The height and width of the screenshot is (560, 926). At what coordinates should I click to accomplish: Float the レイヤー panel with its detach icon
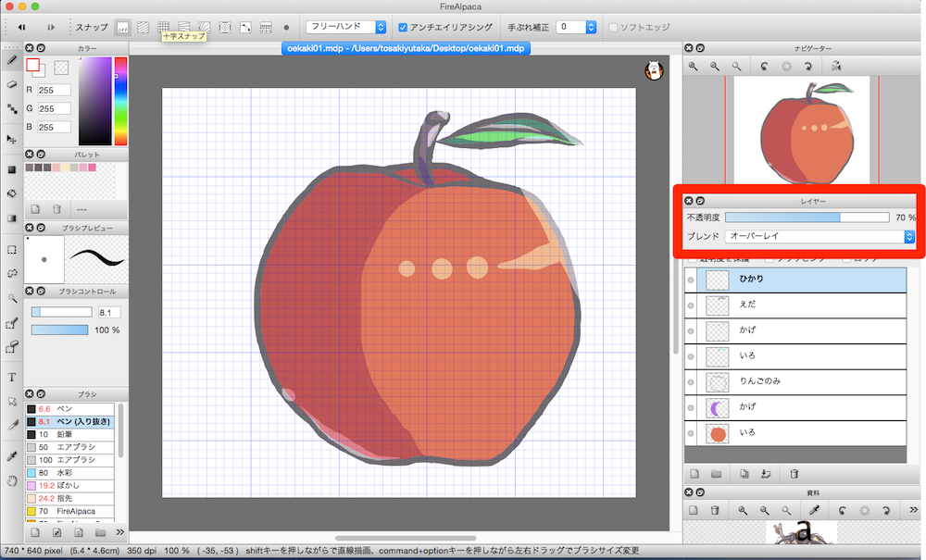click(700, 201)
